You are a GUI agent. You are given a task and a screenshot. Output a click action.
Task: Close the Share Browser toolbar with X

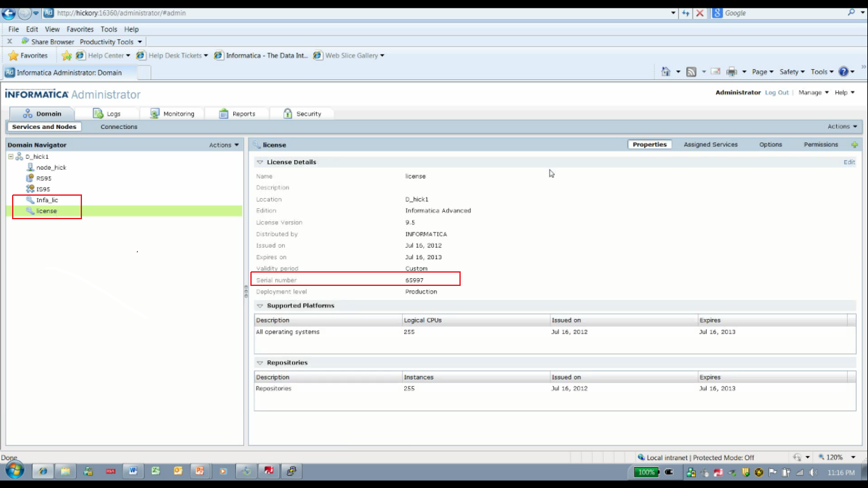point(10,42)
